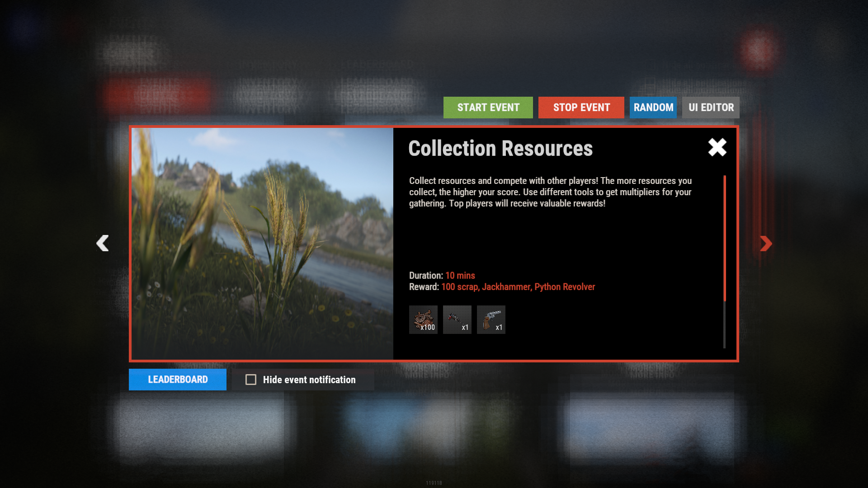868x488 pixels.
Task: Click the 100 scrap reward icon
Action: pos(423,319)
